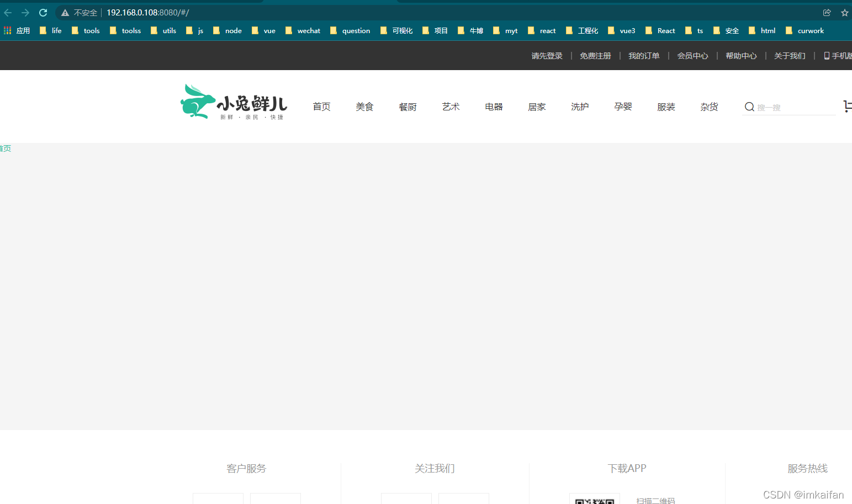
Task: Click the shopping cart icon
Action: coord(848,106)
